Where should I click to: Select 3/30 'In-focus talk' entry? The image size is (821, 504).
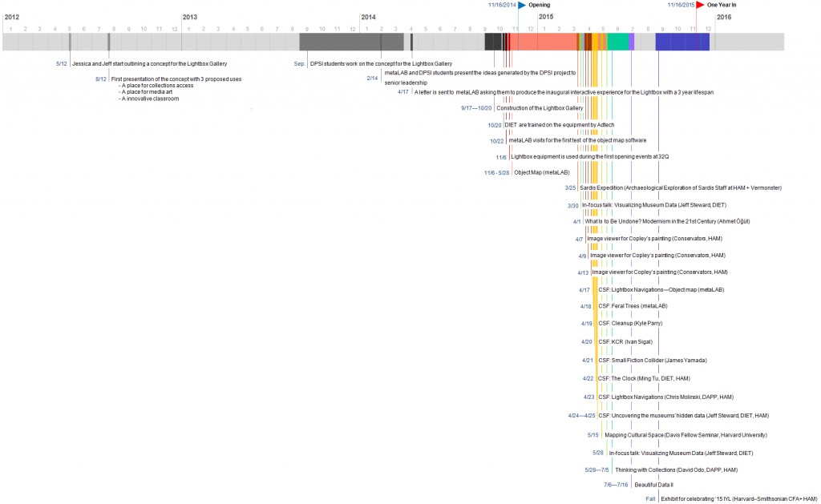(x=654, y=206)
